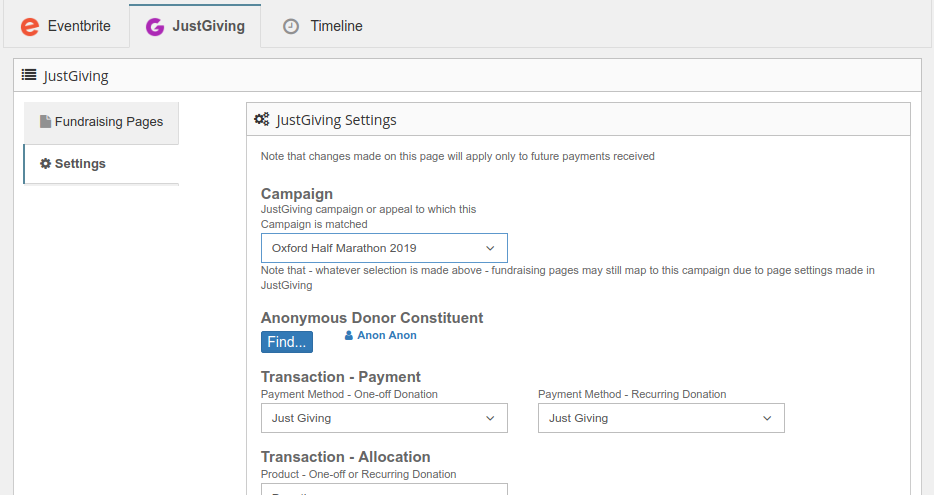Click the purple JustGiving logo icon
934x495 pixels.
tap(155, 27)
